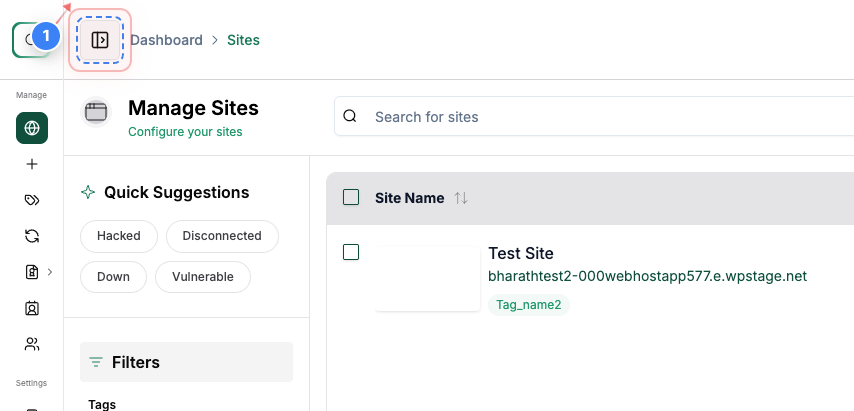Click the Filters funnel icon
Screen dimensions: 854x411
pyautogui.click(x=96, y=361)
